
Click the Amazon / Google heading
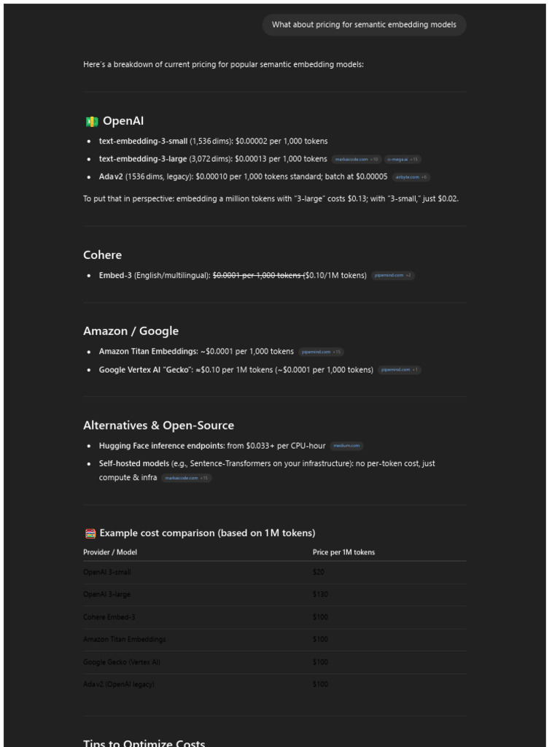coord(131,331)
